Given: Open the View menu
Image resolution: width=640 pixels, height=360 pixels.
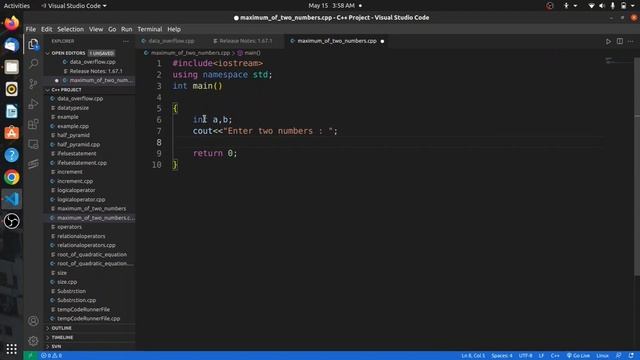Looking at the screenshot, I should (96, 29).
